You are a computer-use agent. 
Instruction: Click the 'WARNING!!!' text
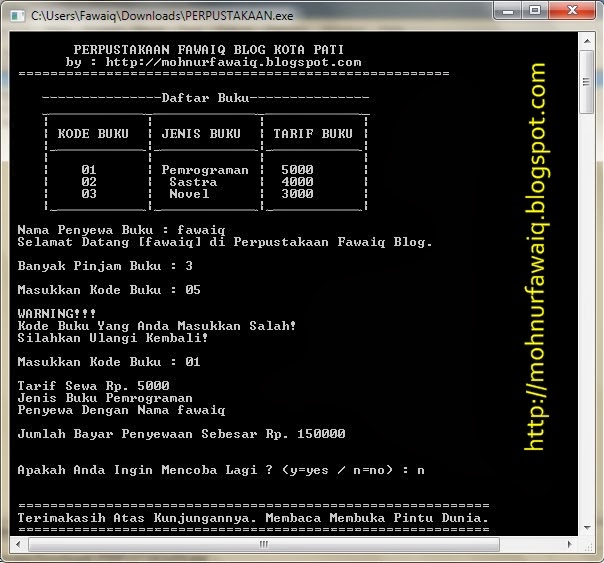[57, 313]
